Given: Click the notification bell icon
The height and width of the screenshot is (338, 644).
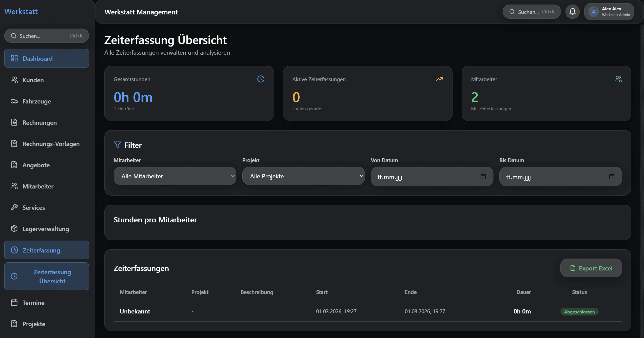Looking at the screenshot, I should click(572, 12).
